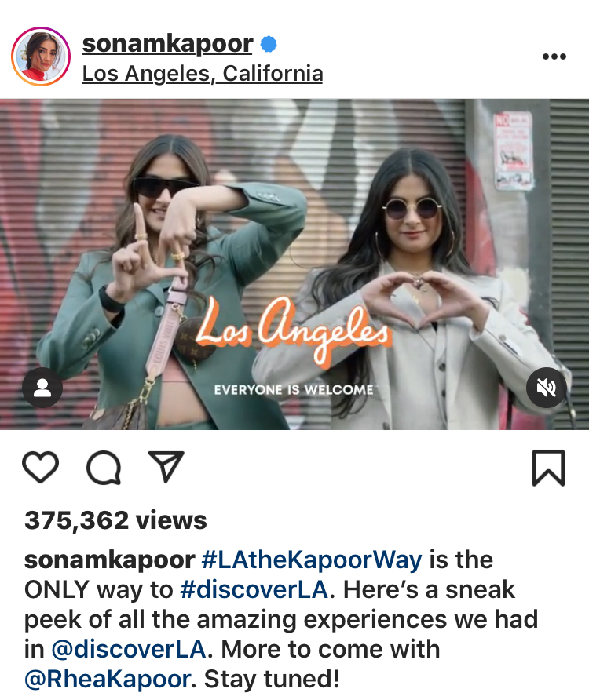Open comments via the speech bubble icon
The image size is (589, 700).
104,468
